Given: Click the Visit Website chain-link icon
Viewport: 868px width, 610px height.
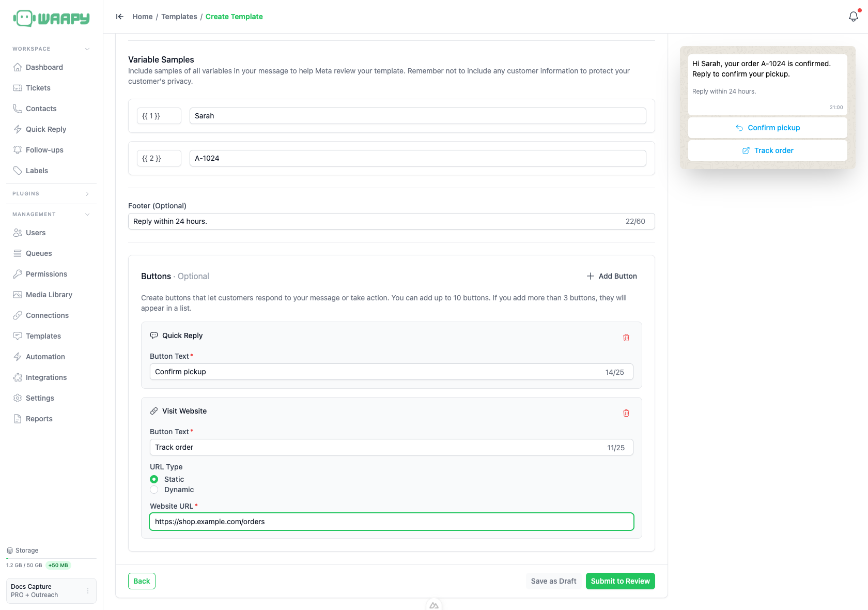Looking at the screenshot, I should pos(154,411).
